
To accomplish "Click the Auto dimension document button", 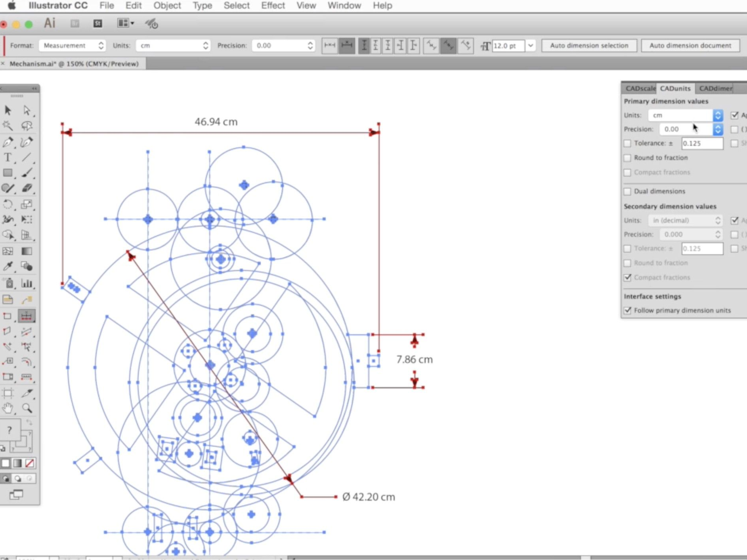I will [690, 45].
